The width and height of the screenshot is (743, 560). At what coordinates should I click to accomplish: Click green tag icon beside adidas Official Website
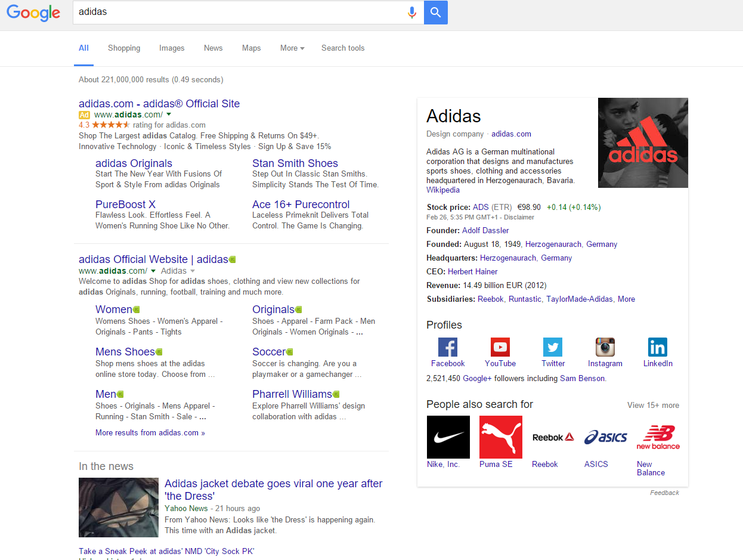(233, 259)
